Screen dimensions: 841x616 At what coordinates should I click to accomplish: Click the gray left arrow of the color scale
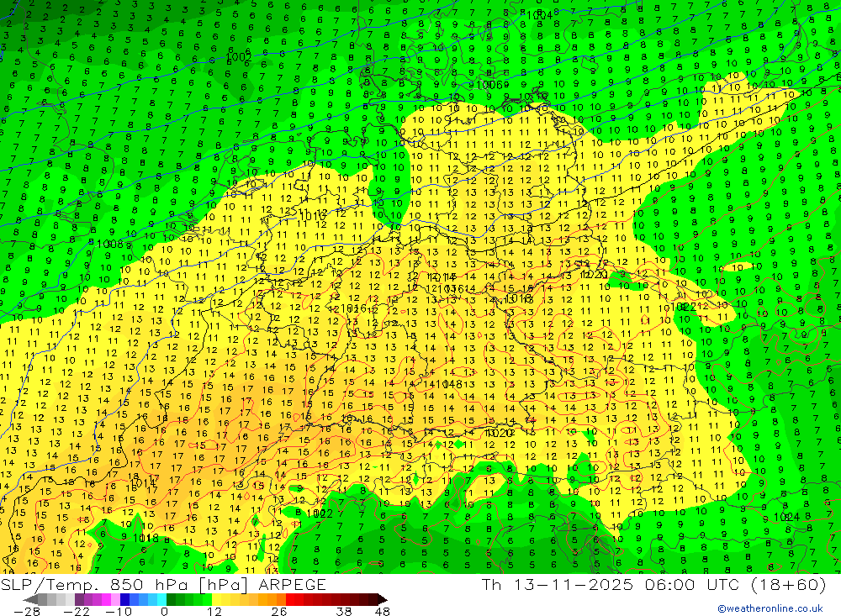pos(30,599)
